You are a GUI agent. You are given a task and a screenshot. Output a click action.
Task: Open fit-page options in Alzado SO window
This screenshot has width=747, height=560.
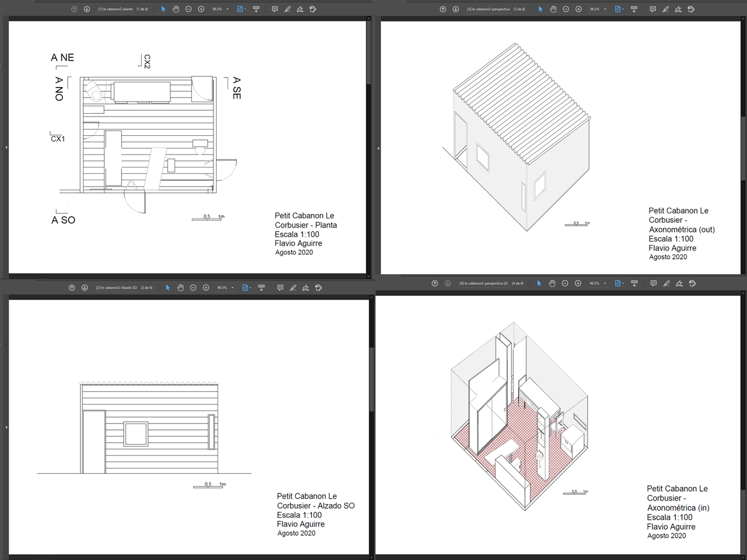246,288
